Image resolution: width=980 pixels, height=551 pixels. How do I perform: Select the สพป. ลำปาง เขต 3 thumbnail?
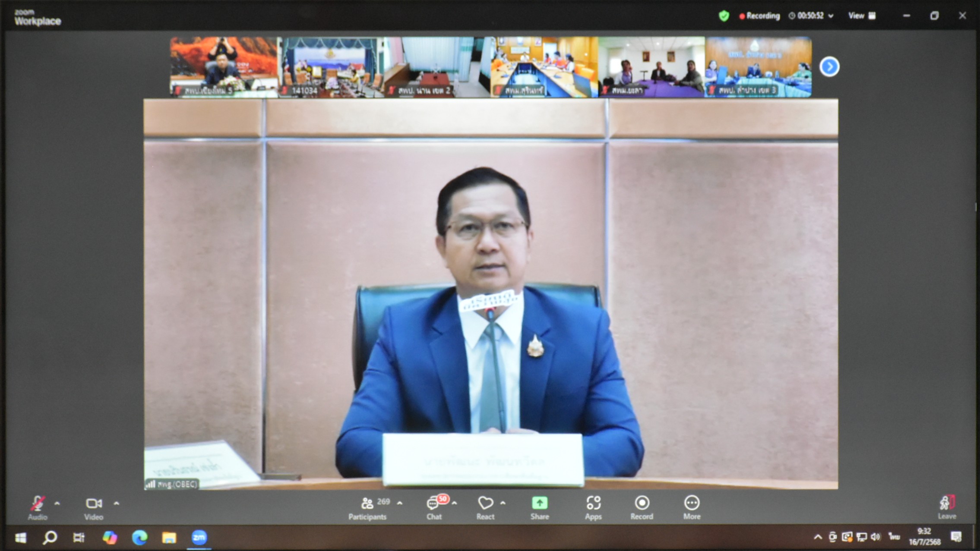(x=759, y=67)
